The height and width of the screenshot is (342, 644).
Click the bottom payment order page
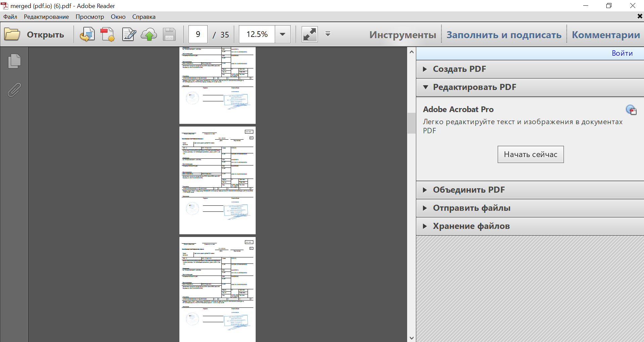[x=217, y=289]
